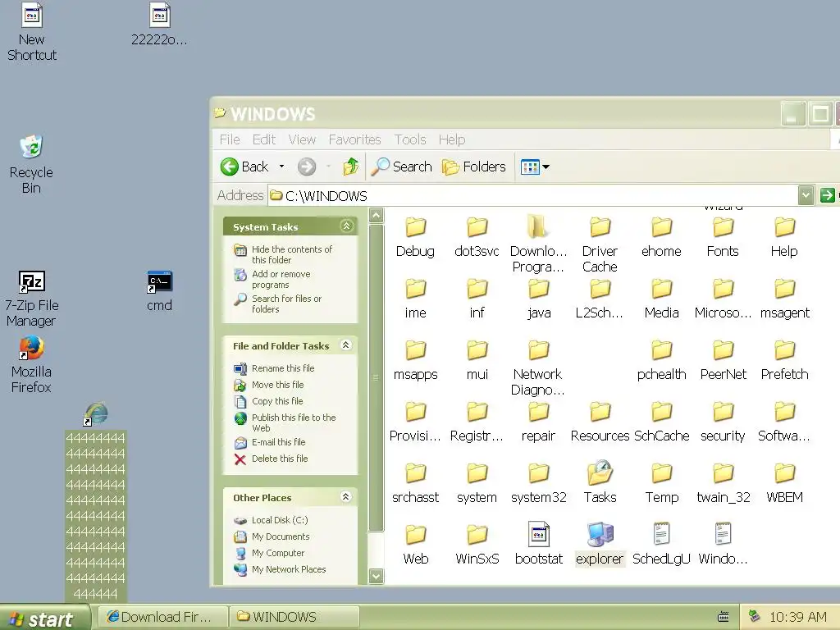Open Local Disk (C:) in Other Places
This screenshot has width=840, height=630.
point(280,520)
